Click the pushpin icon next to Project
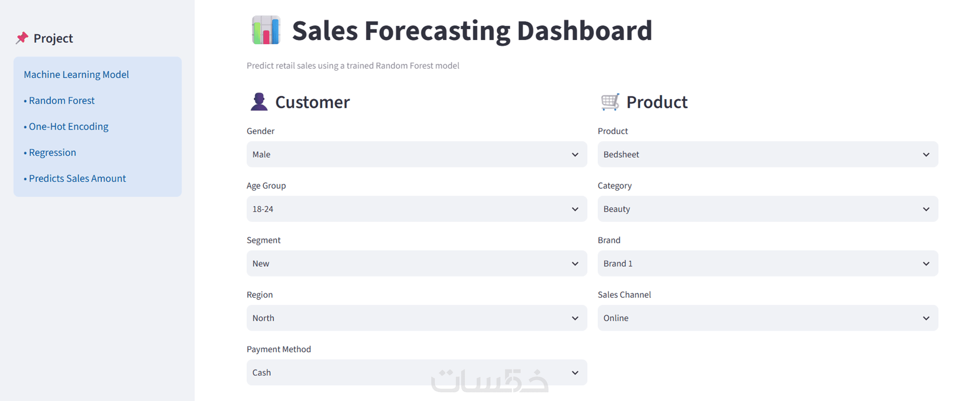Image resolution: width=980 pixels, height=401 pixels. pos(22,38)
